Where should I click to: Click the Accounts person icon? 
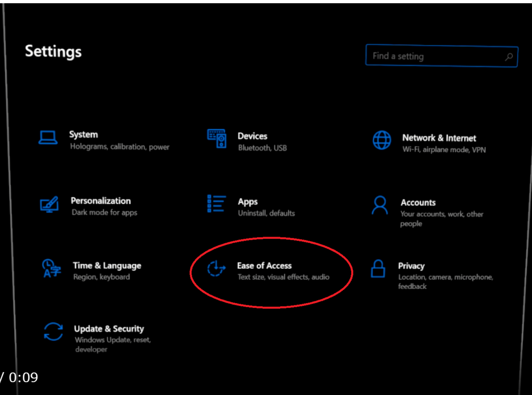380,205
